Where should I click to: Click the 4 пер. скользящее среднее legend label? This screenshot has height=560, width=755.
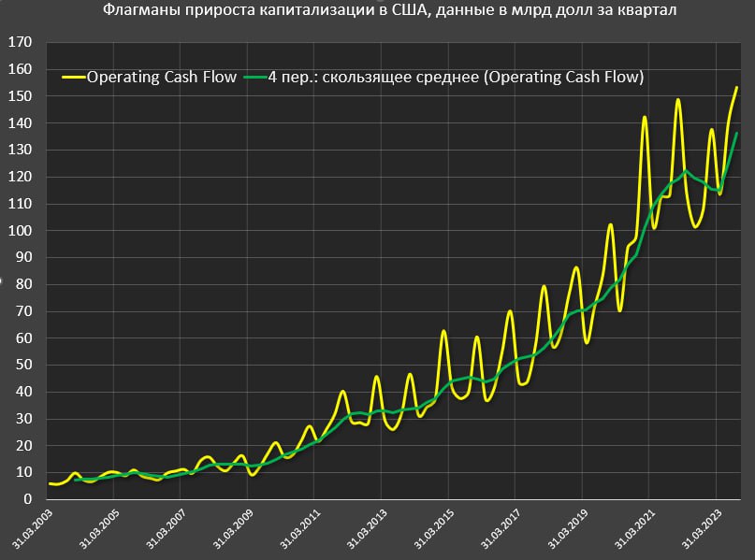[x=456, y=78]
